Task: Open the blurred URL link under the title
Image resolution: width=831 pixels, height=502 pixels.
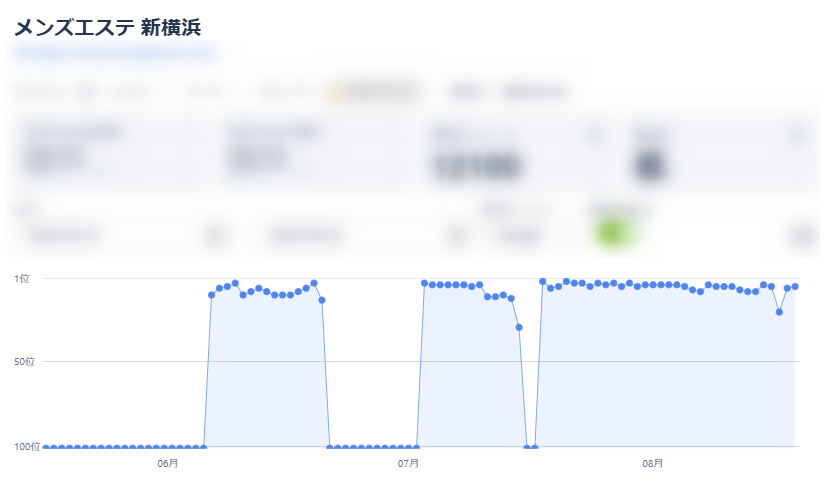Action: pyautogui.click(x=114, y=53)
